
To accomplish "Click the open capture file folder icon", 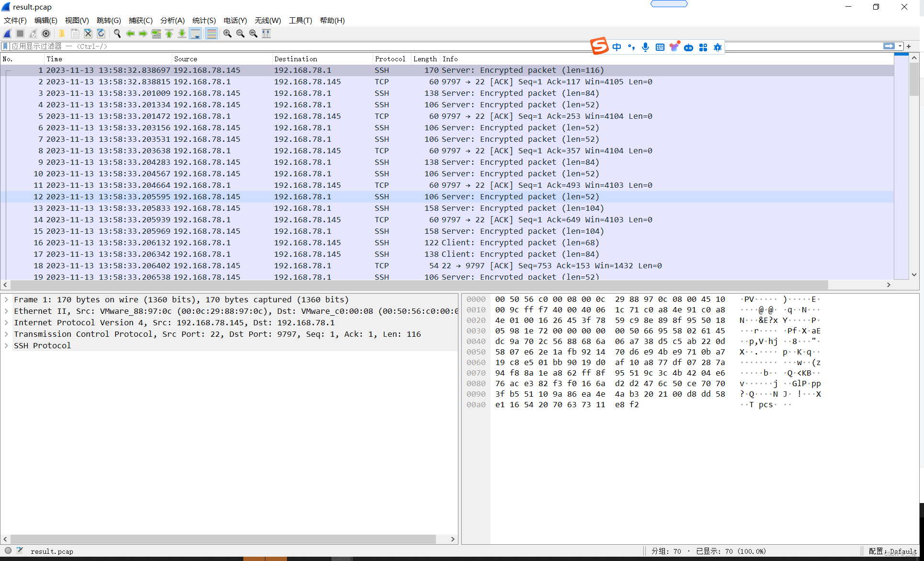I will tap(62, 34).
